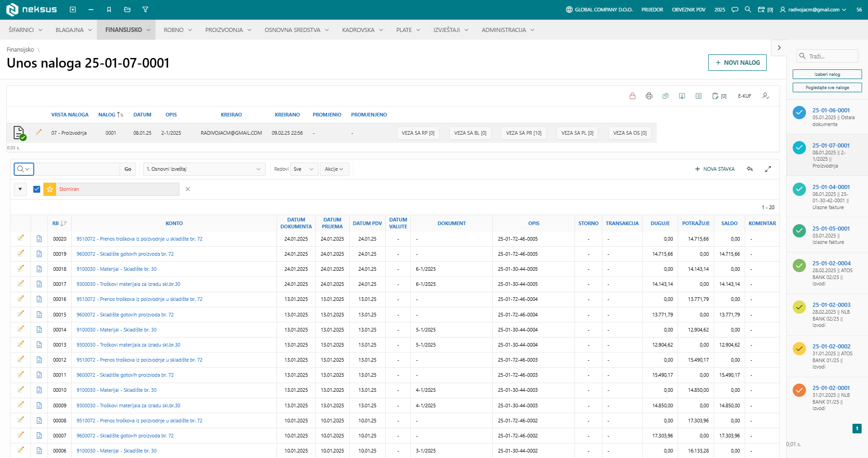
Task: Toggle status circle for 25-01-02-0004
Action: 799,265
